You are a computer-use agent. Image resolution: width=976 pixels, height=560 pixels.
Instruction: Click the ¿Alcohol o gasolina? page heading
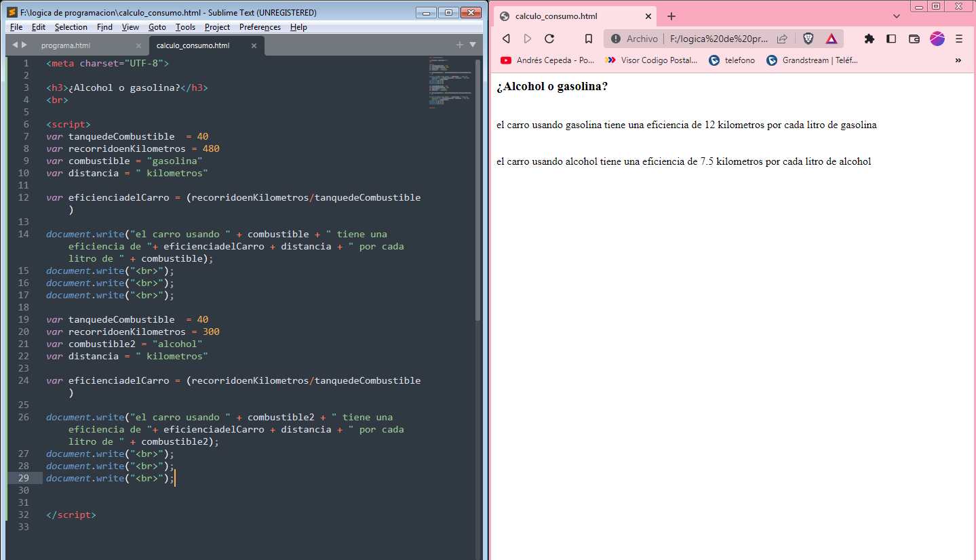click(x=552, y=87)
